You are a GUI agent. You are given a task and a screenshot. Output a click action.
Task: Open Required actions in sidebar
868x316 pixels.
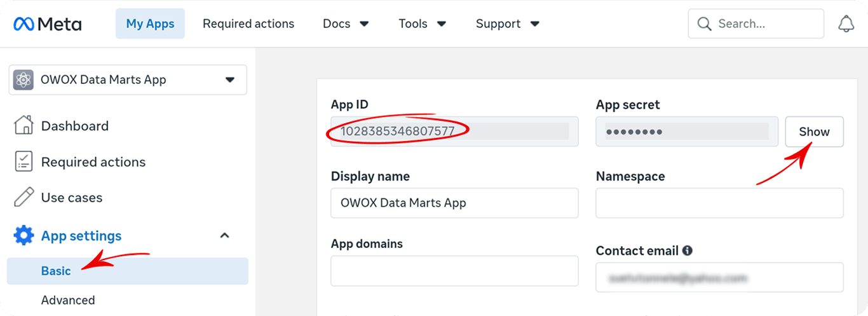pyautogui.click(x=93, y=162)
